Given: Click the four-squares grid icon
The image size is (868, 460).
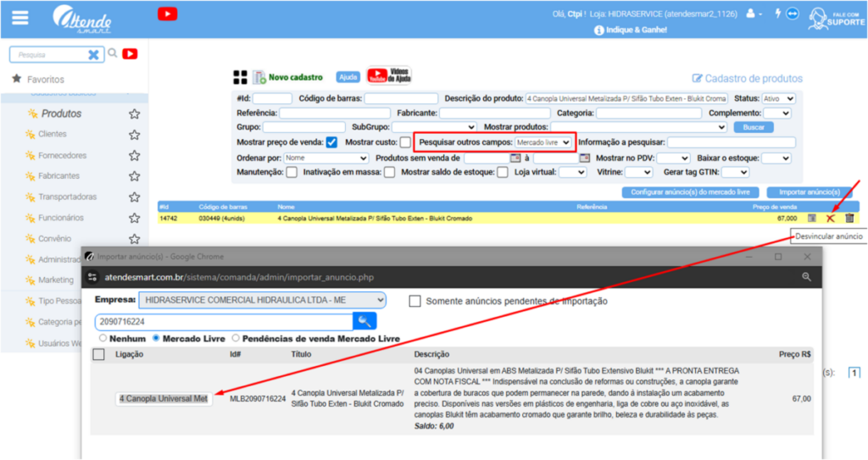Looking at the screenshot, I should (240, 77).
